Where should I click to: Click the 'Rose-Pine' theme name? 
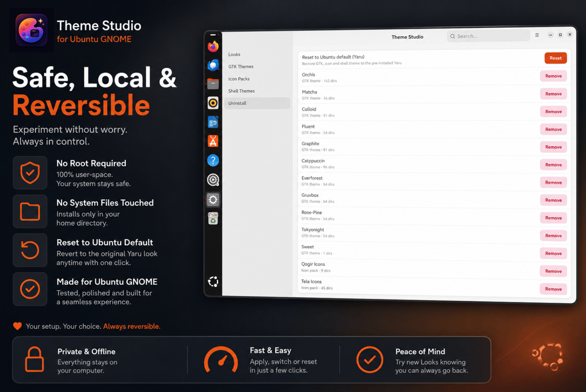coord(312,212)
